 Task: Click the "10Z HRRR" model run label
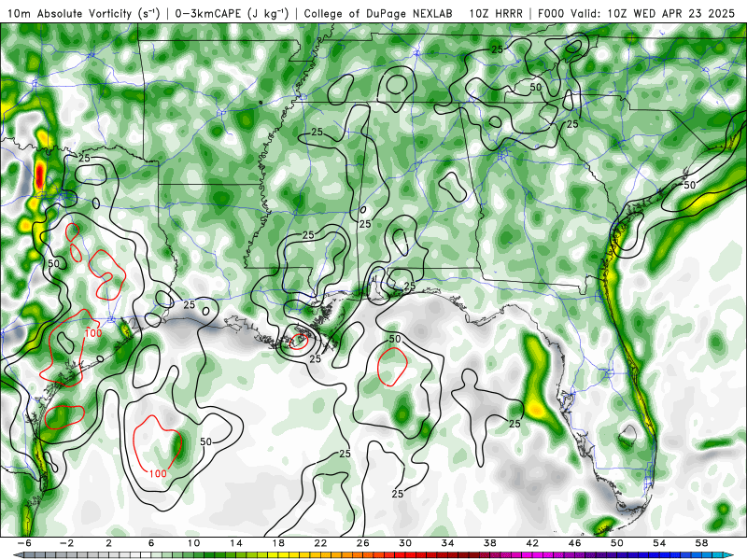point(496,14)
